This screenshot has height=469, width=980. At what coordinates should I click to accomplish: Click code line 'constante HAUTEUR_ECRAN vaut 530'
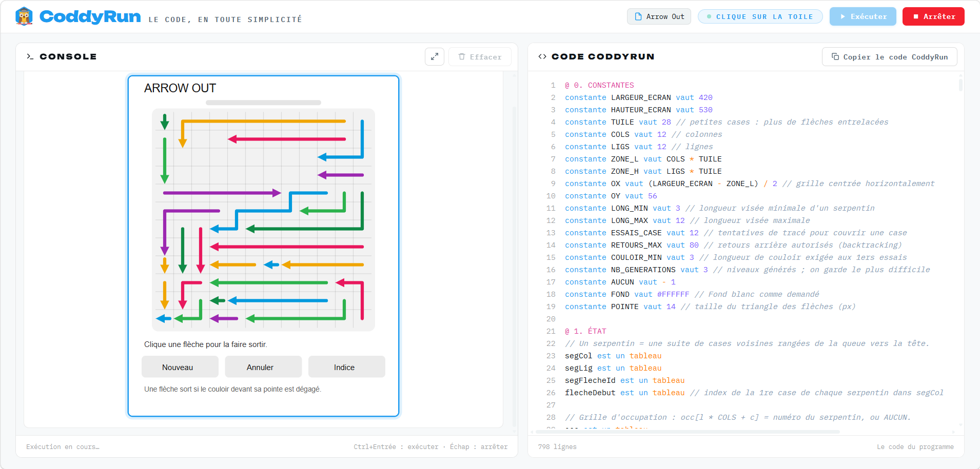point(638,110)
